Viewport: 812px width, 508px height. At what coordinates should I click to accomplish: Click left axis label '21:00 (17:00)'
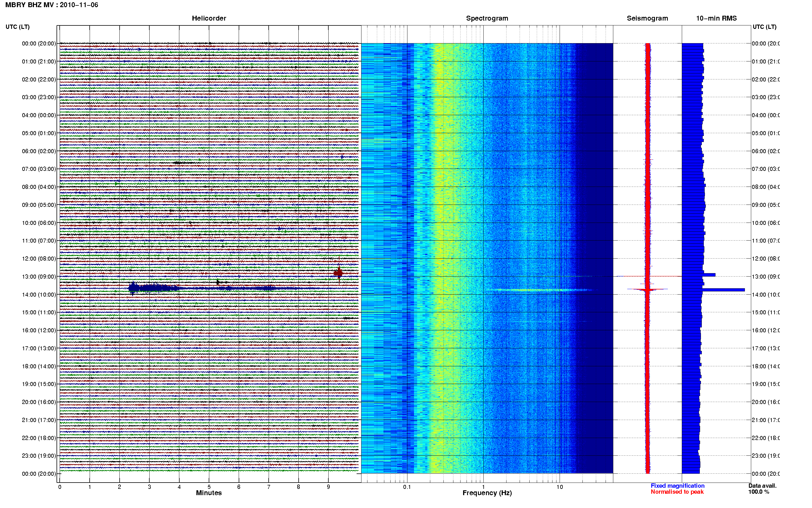tap(39, 420)
